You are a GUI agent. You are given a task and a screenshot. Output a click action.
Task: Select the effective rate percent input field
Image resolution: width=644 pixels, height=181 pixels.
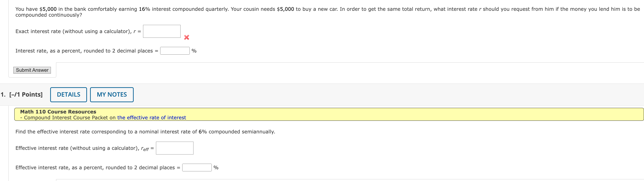(197, 167)
